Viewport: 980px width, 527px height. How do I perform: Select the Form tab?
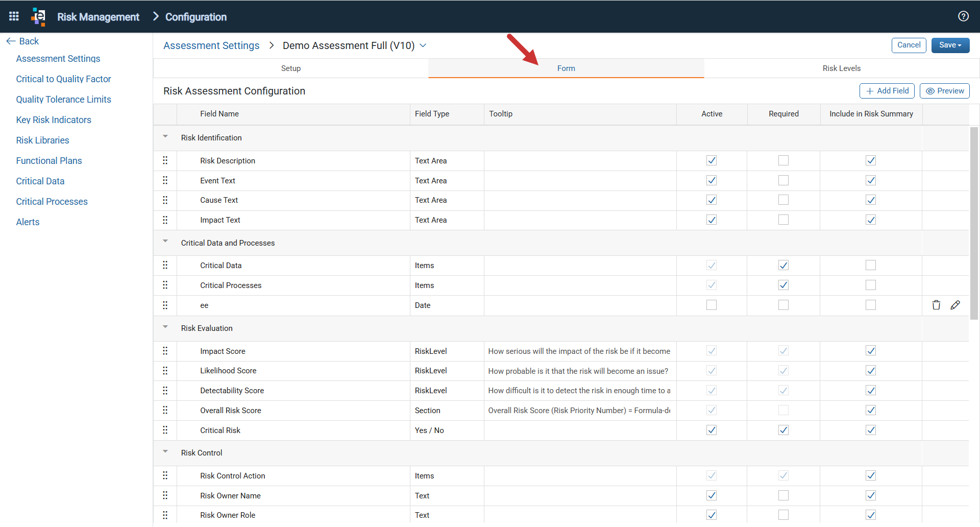click(566, 68)
